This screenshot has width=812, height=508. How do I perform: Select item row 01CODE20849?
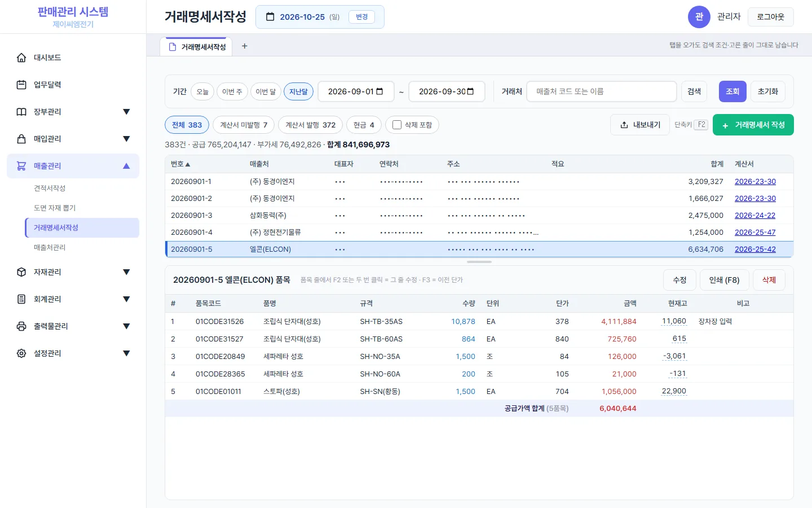(479, 356)
